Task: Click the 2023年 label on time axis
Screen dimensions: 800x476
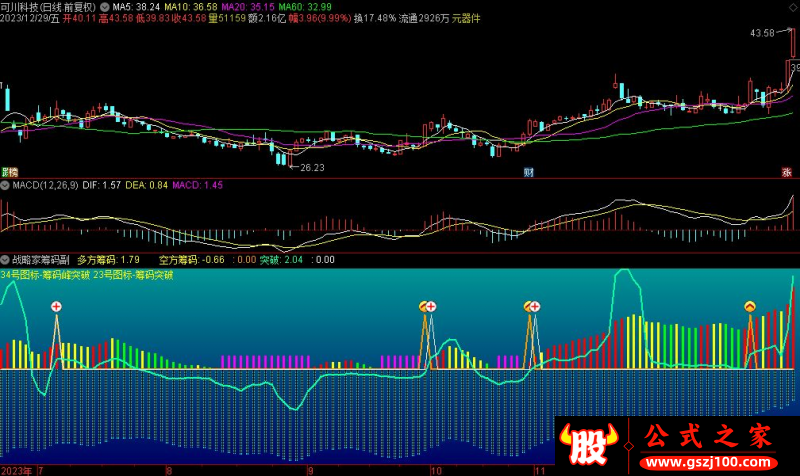Action: pos(16,471)
